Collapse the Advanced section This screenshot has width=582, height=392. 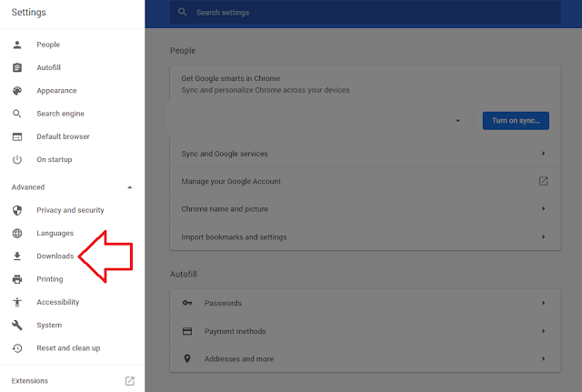point(129,187)
